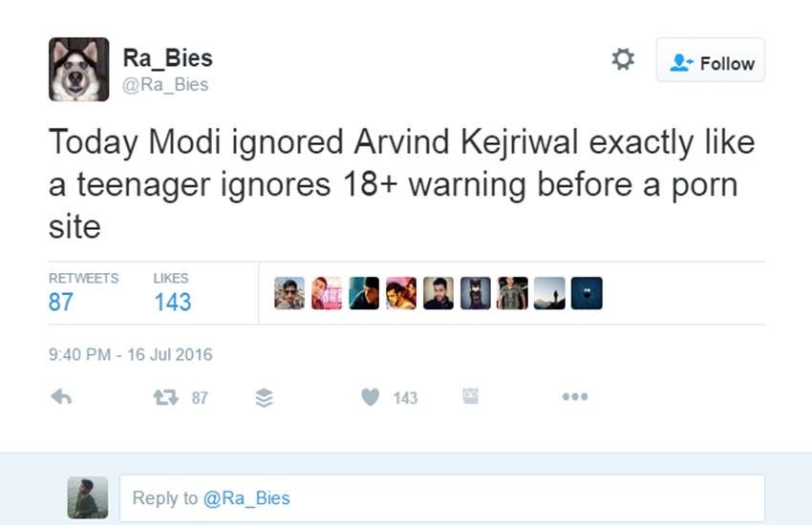The height and width of the screenshot is (525, 812).
Task: Open the last dark blue liker avatar
Action: [587, 293]
